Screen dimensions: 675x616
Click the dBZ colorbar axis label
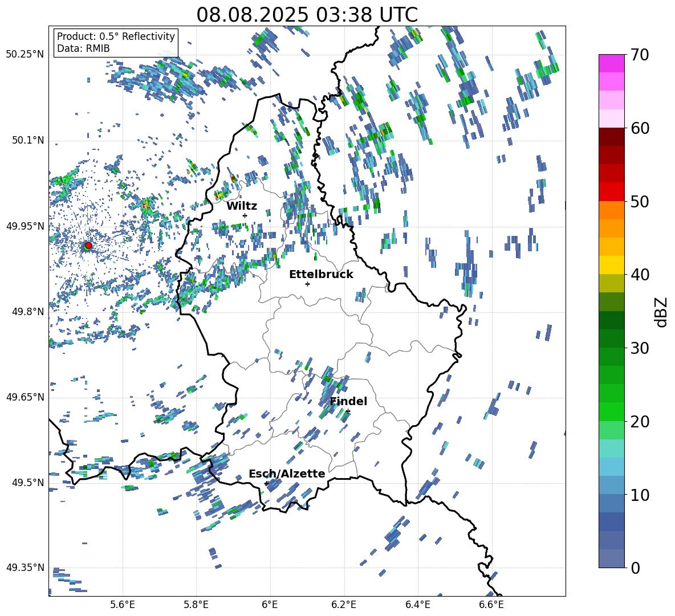click(x=662, y=312)
